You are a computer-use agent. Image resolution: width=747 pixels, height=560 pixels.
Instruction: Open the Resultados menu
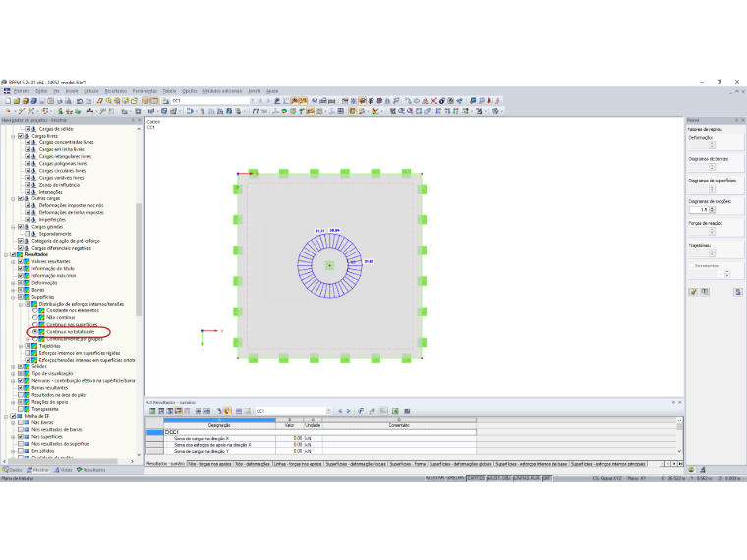pyautogui.click(x=116, y=91)
